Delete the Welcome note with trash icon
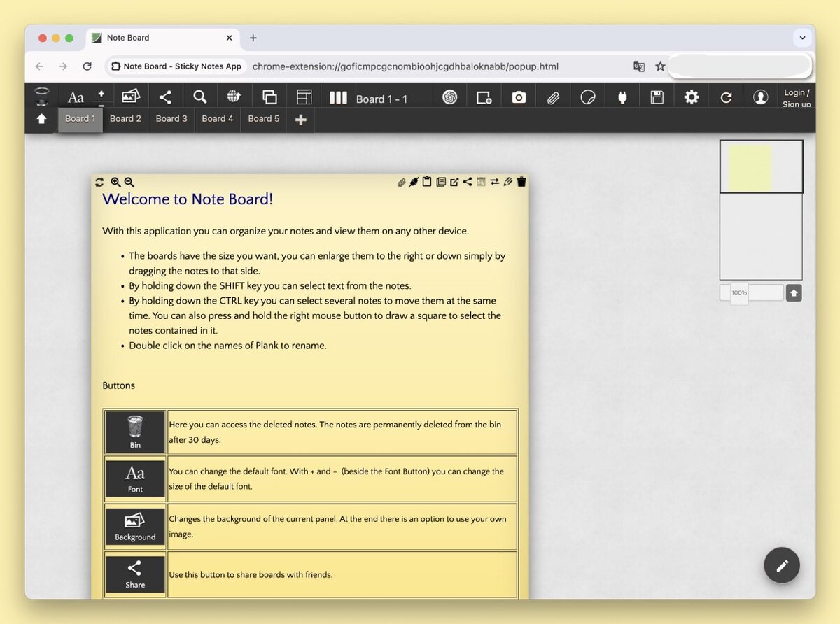Image resolution: width=840 pixels, height=624 pixels. pyautogui.click(x=521, y=182)
